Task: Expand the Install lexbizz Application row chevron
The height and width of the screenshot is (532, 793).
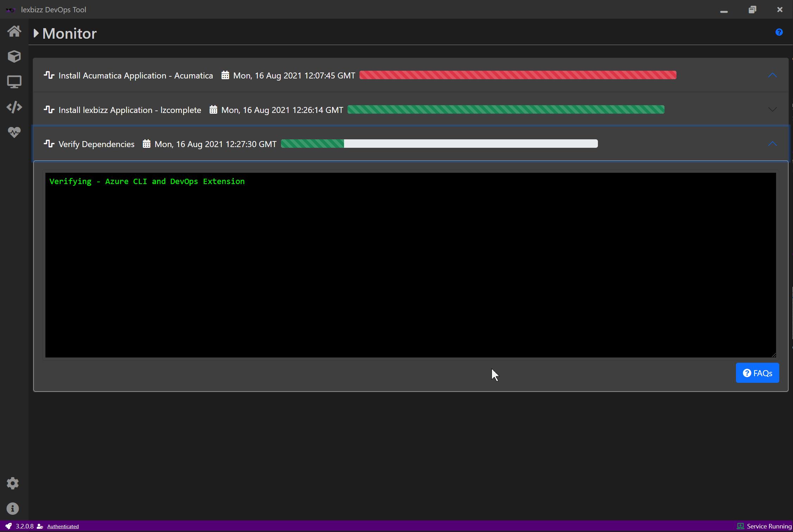Action: (x=772, y=109)
